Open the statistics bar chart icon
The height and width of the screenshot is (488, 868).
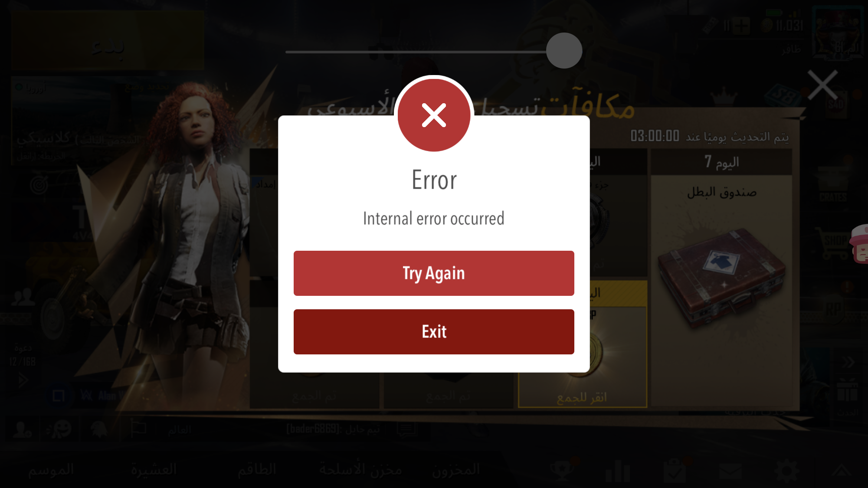[x=618, y=472]
